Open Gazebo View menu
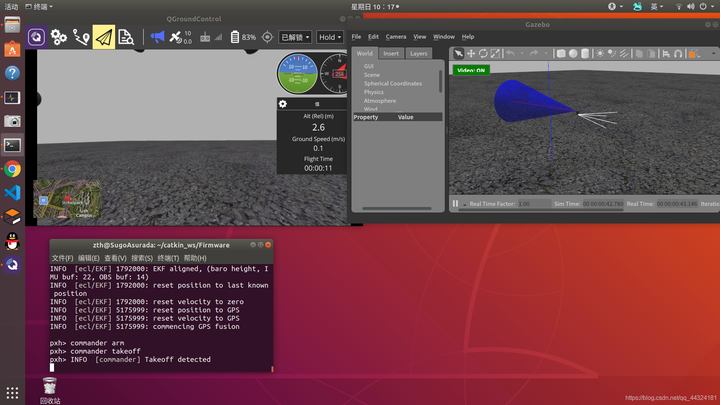Image resolution: width=720 pixels, height=405 pixels. click(x=419, y=37)
